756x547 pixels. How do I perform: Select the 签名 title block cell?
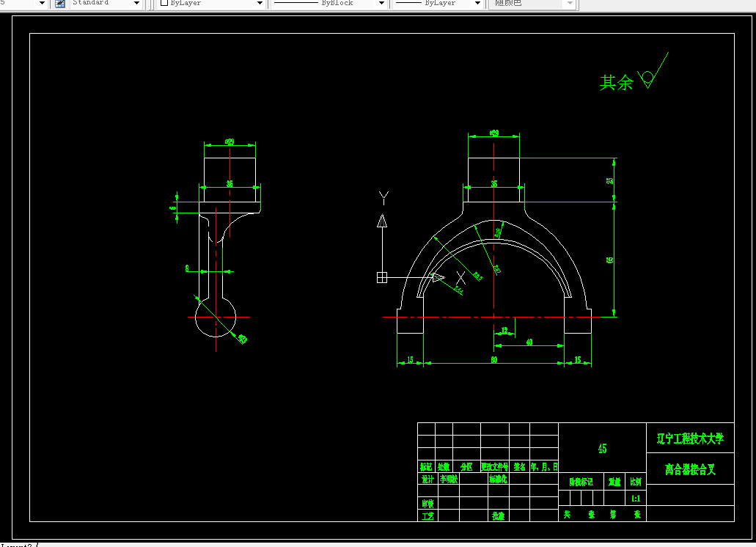[x=519, y=466]
